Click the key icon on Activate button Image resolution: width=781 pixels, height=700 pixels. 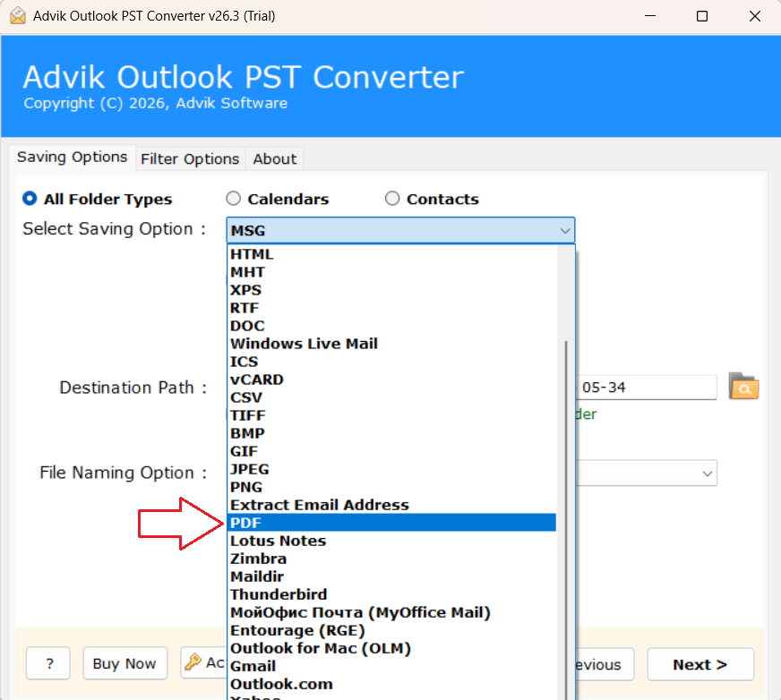coord(193,662)
